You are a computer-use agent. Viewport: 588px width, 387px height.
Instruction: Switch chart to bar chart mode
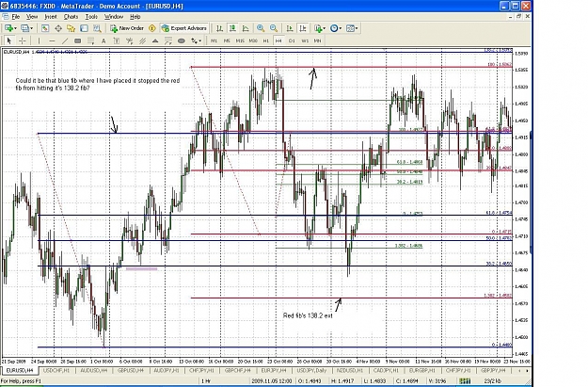220,28
